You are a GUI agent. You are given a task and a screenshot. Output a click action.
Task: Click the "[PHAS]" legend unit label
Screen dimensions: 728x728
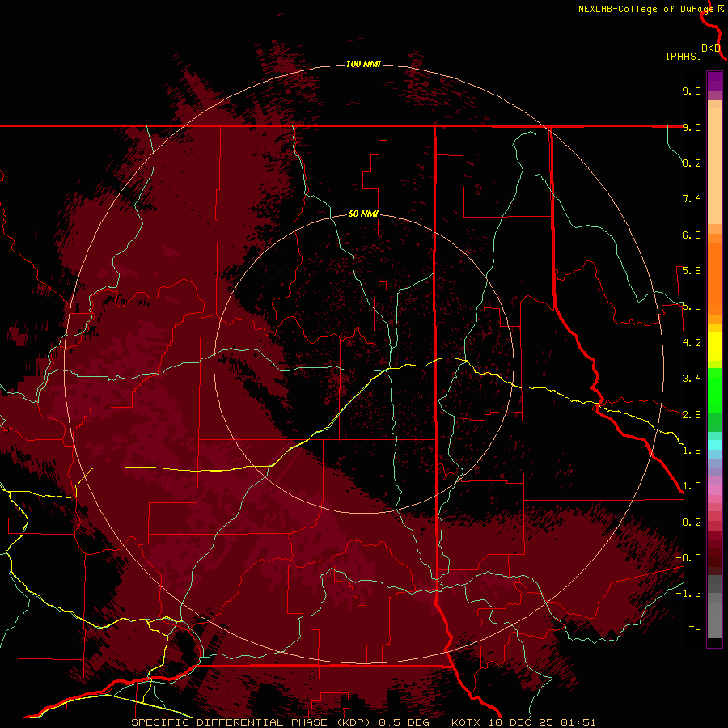pos(684,56)
